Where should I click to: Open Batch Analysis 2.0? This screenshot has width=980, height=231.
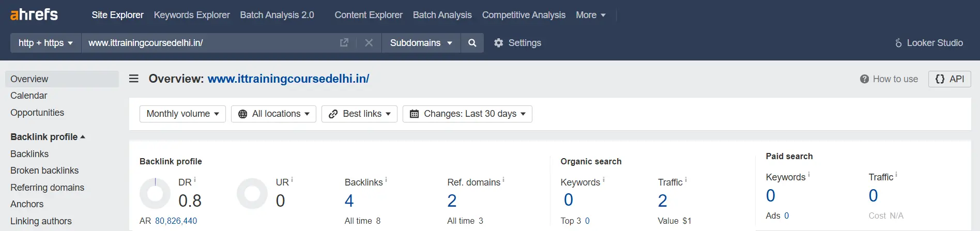click(x=277, y=15)
